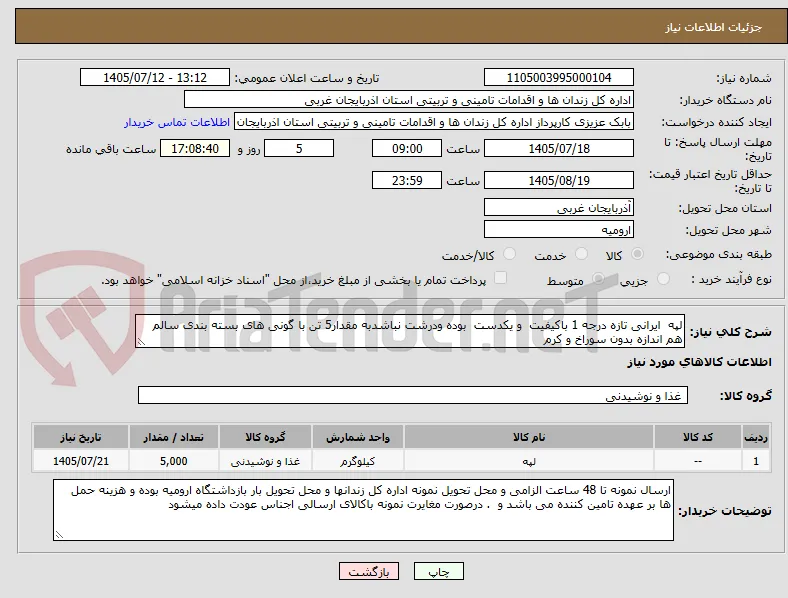Screen dimensions: 788x598
Task: Click the buyer organization name field
Action: coord(409,99)
